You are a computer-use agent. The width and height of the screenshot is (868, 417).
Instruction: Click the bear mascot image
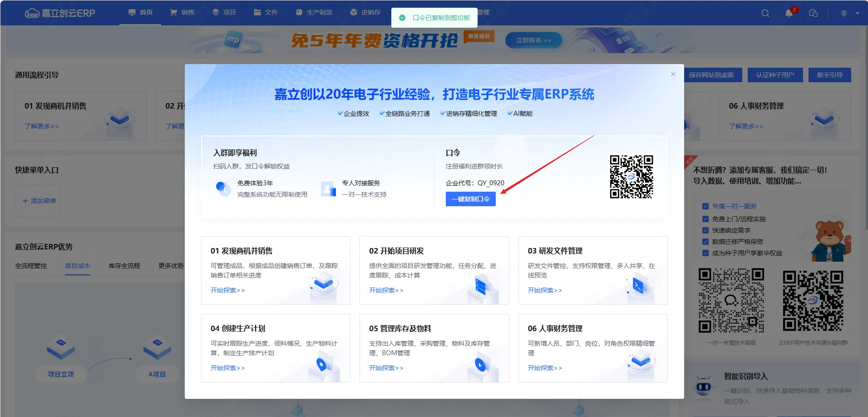point(829,240)
